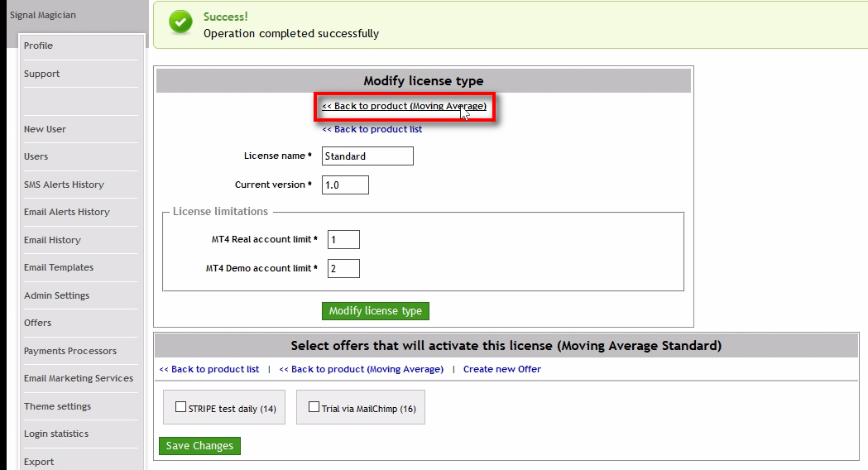Select Users from the sidebar menu
This screenshot has width=868, height=470.
tap(36, 156)
